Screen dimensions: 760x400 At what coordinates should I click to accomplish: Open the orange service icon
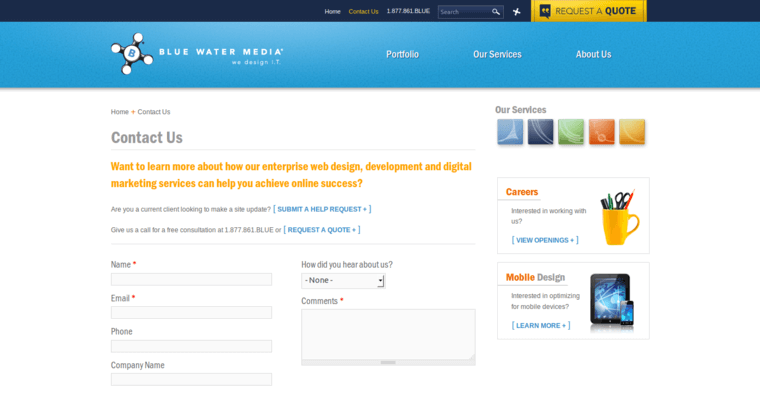pyautogui.click(x=601, y=132)
